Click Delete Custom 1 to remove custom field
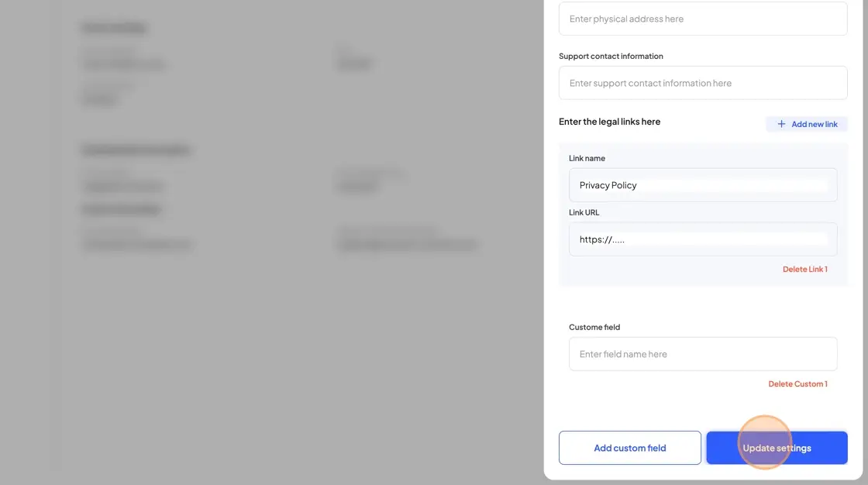This screenshot has height=485, width=868. click(x=797, y=384)
